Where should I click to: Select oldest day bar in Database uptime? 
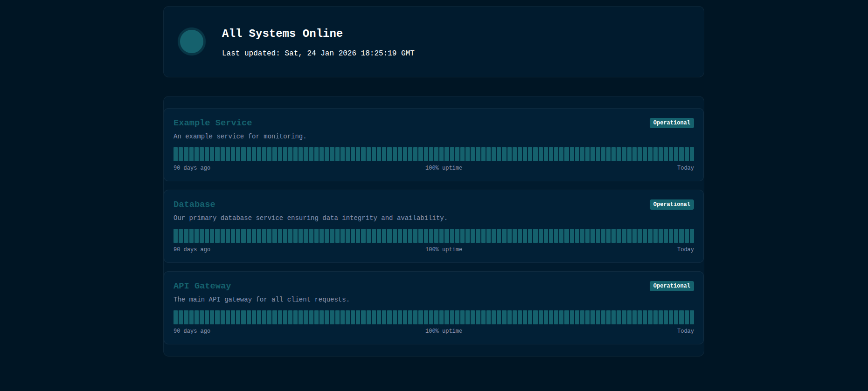click(x=176, y=236)
